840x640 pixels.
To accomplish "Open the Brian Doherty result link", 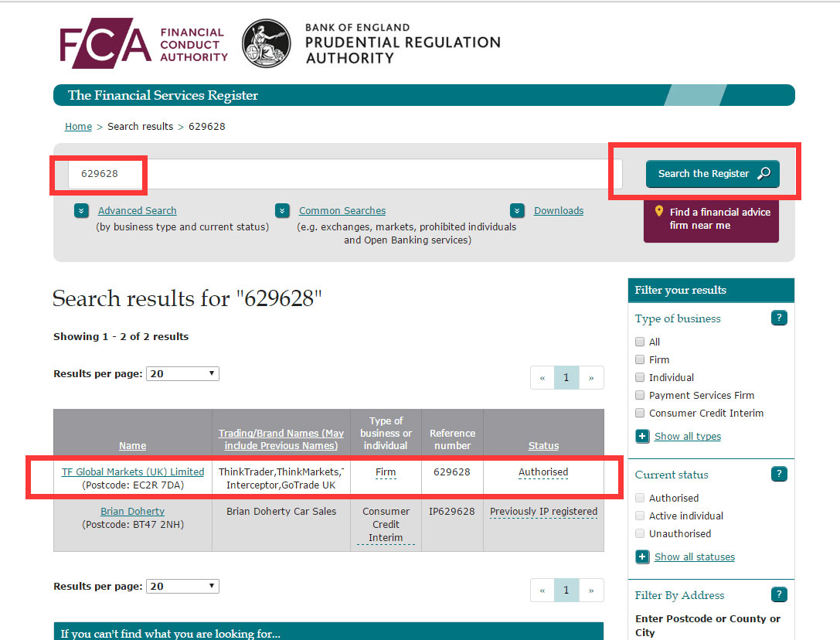I will 133,512.
